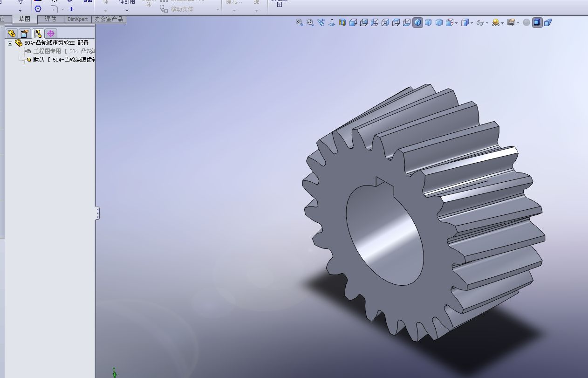Toggle the Perspective view box icon
This screenshot has height=378, width=588.
(548, 22)
